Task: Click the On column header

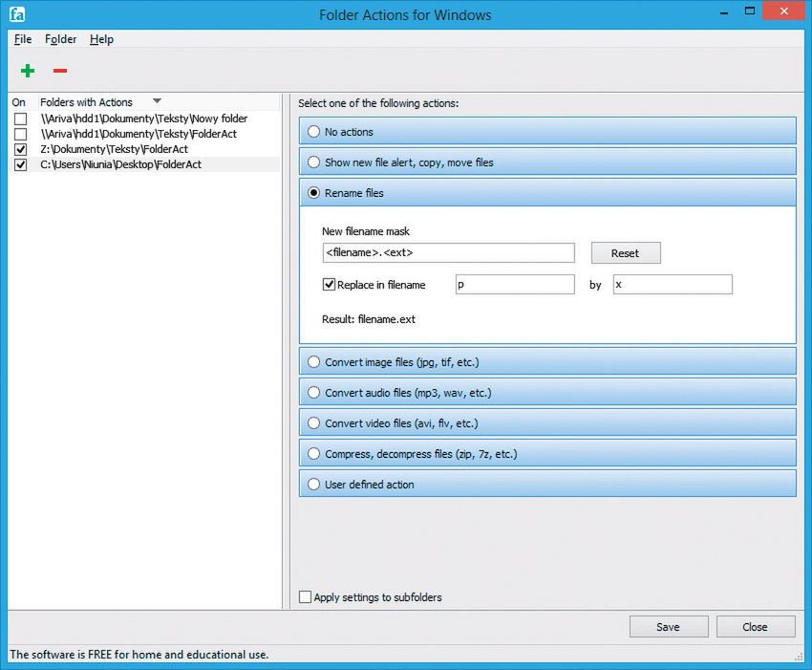Action: pos(19,102)
